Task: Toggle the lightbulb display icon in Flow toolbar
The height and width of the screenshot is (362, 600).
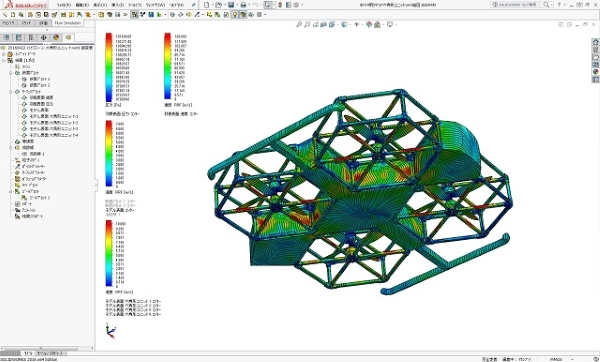Action: pyautogui.click(x=235, y=15)
